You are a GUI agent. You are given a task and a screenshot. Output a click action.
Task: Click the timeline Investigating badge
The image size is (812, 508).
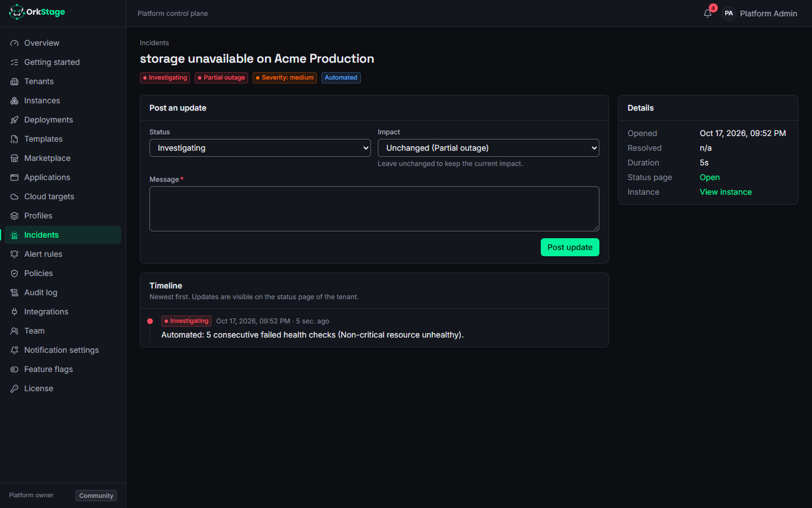pos(186,321)
